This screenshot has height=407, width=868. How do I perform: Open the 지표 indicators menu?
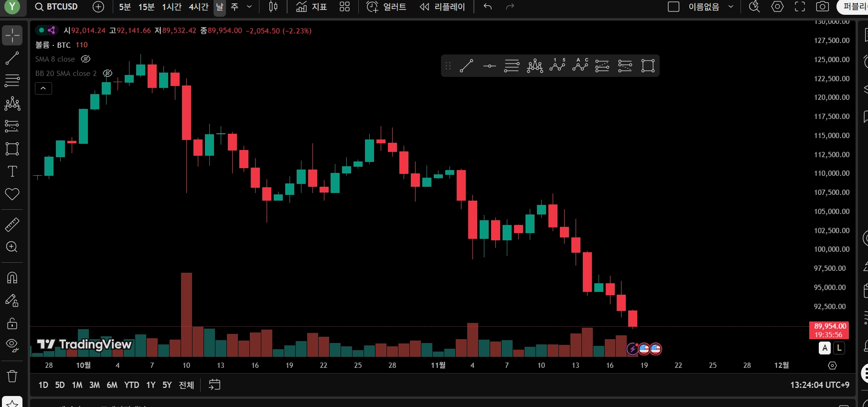point(311,7)
